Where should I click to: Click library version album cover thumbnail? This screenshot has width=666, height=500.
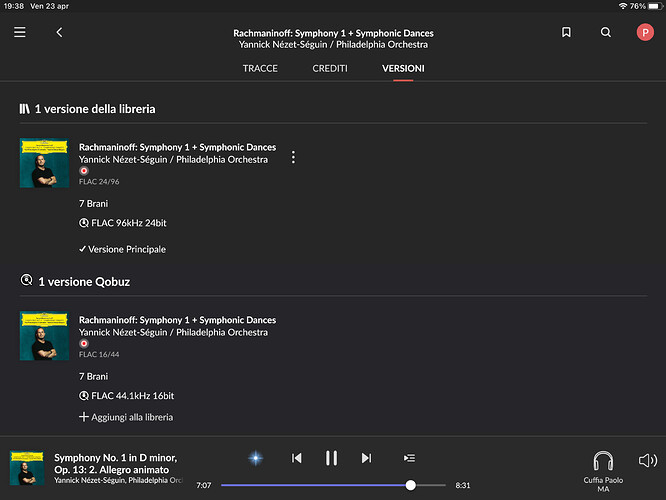click(x=44, y=163)
